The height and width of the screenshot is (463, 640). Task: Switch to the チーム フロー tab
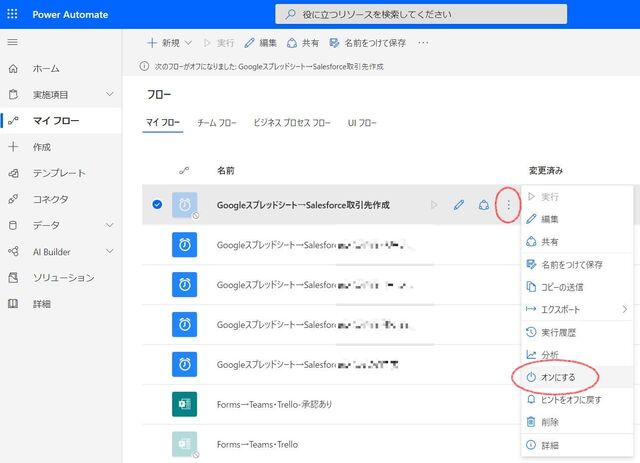tap(217, 122)
